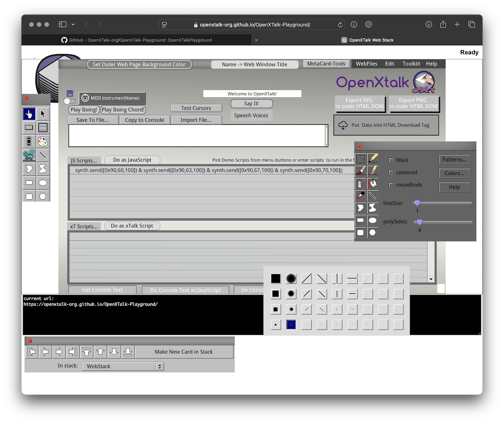Go to first card arrow button
The image size is (504, 423).
[x=31, y=352]
